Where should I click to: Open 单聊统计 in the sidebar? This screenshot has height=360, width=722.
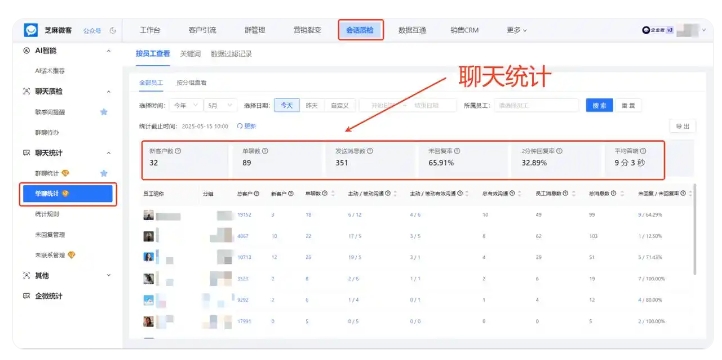pyautogui.click(x=68, y=194)
